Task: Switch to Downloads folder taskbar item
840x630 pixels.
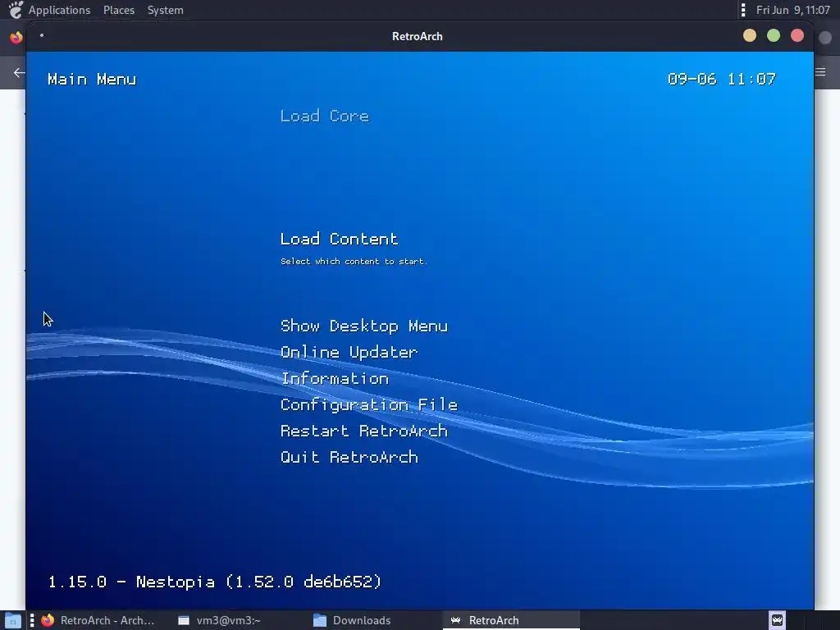Action: point(353,620)
